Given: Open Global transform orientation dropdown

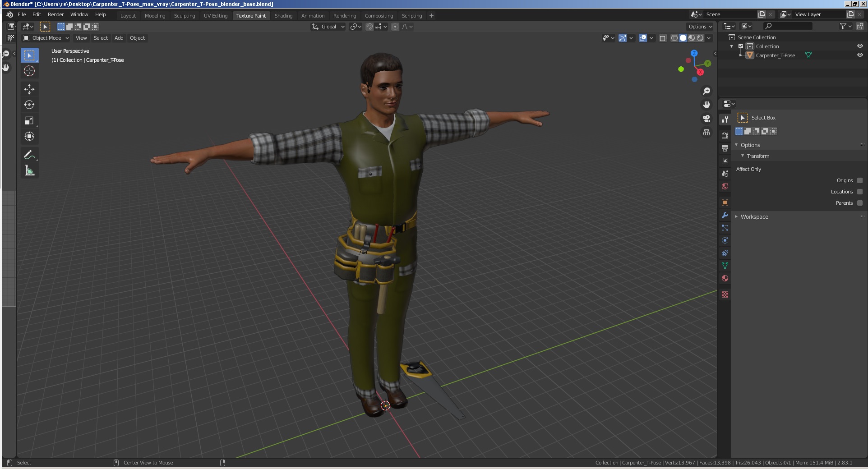Looking at the screenshot, I should [x=328, y=27].
